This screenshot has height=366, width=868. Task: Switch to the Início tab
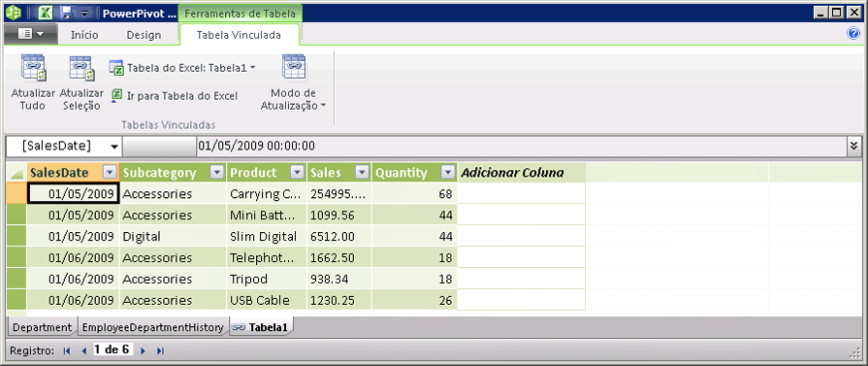84,35
